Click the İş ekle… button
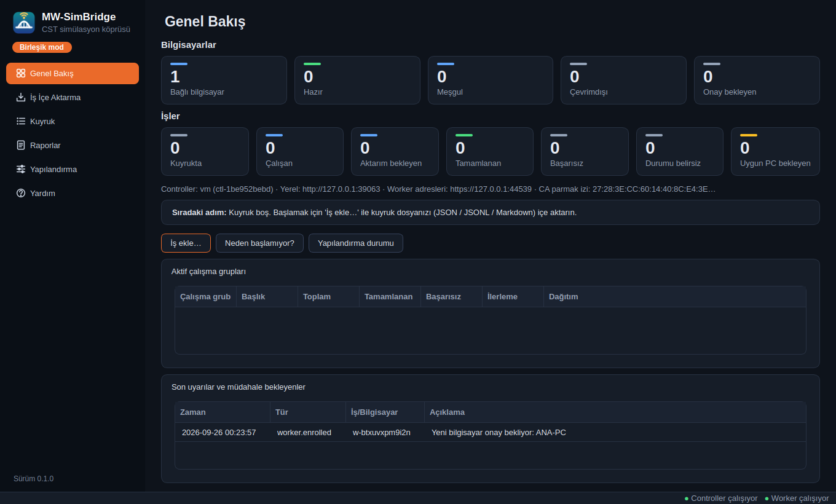 coord(186,243)
